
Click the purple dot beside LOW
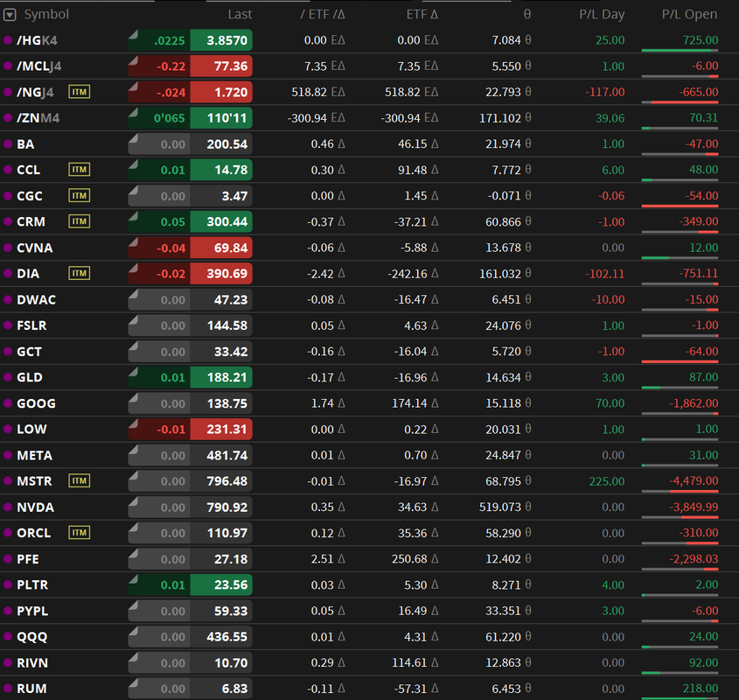tap(8, 430)
